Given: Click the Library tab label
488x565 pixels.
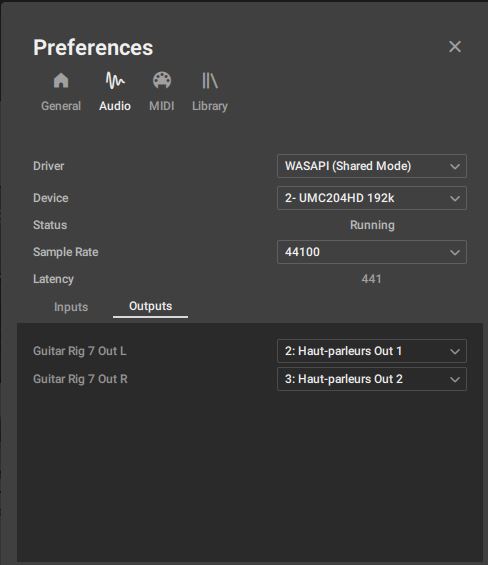Looking at the screenshot, I should pos(210,106).
